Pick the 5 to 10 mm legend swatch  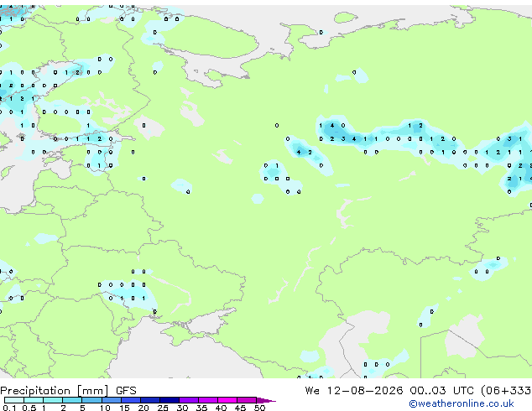[x=91, y=400]
